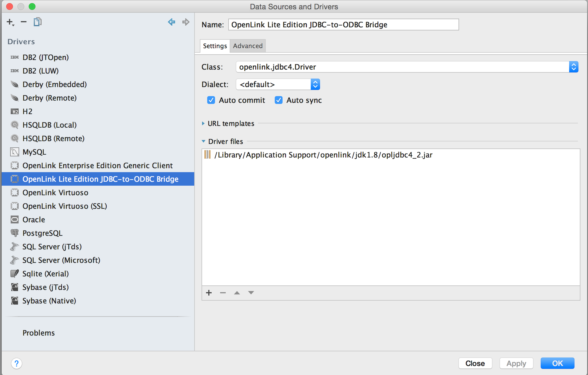Click the MySQL dolphin icon
Image resolution: width=588 pixels, height=375 pixels.
pos(15,152)
